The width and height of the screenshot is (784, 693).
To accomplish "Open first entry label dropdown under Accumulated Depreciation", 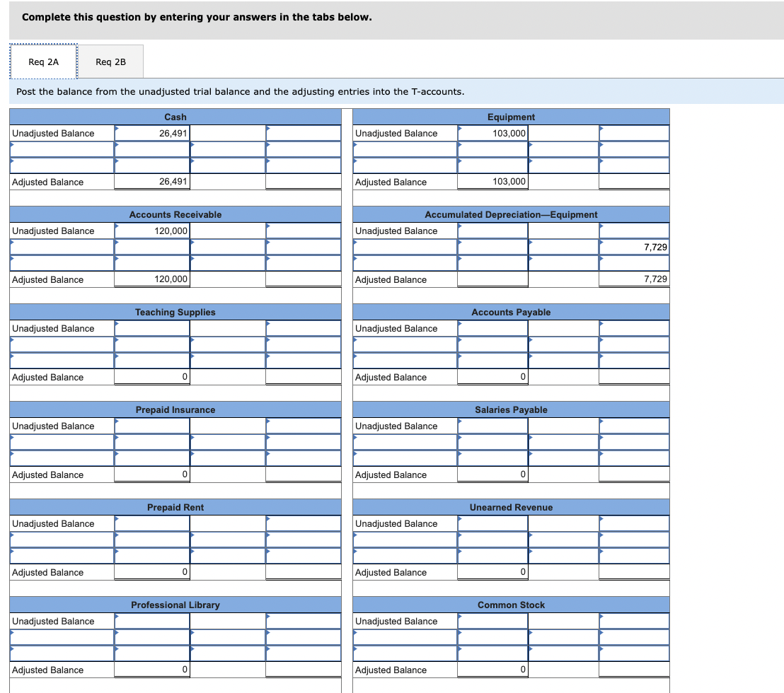I will [x=405, y=247].
